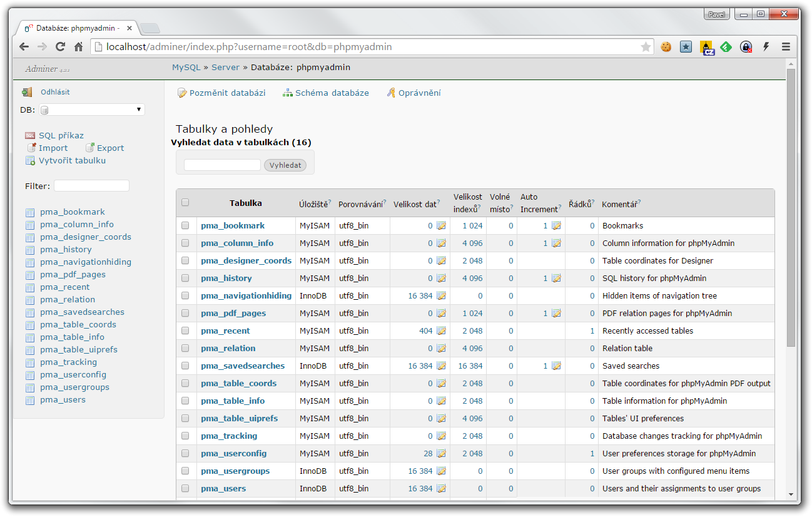Click the browser home button
This screenshot has height=517, width=812.
[x=79, y=46]
